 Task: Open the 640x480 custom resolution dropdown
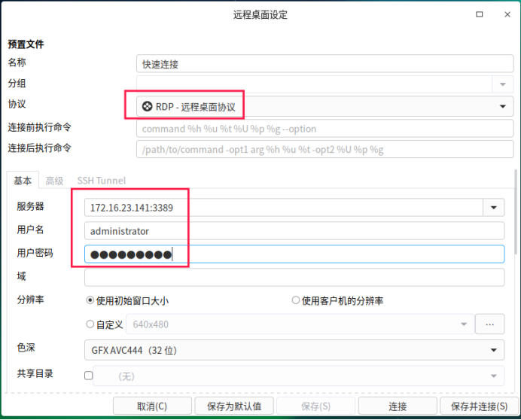coord(300,324)
